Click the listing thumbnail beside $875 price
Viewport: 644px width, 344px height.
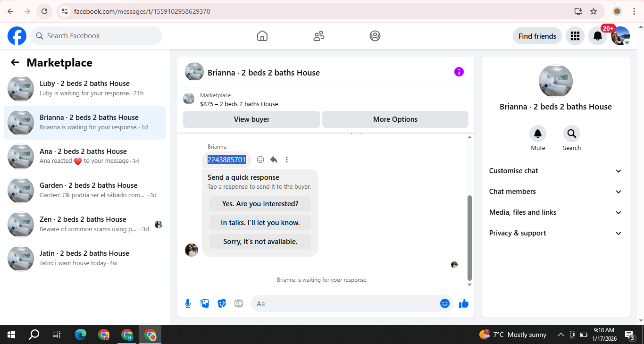click(x=189, y=99)
